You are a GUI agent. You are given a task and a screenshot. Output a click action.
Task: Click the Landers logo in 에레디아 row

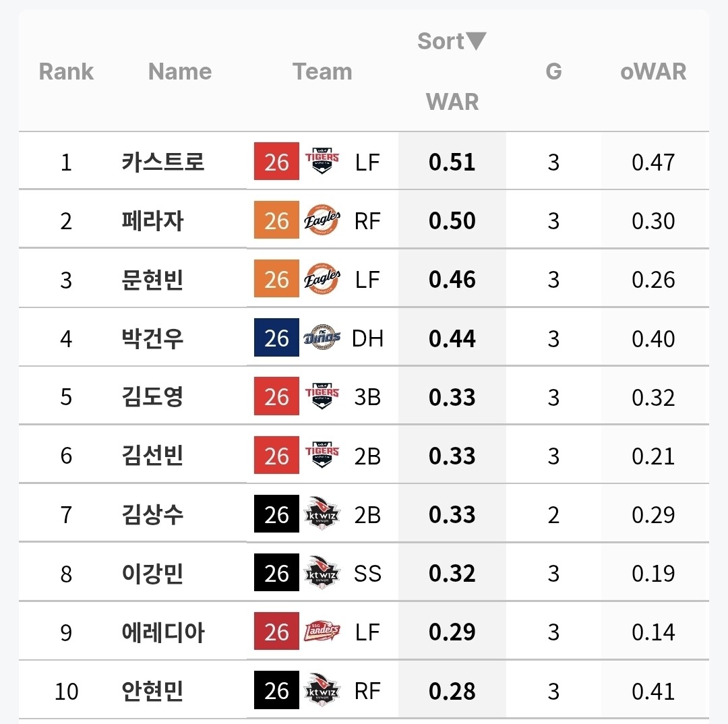(x=322, y=631)
